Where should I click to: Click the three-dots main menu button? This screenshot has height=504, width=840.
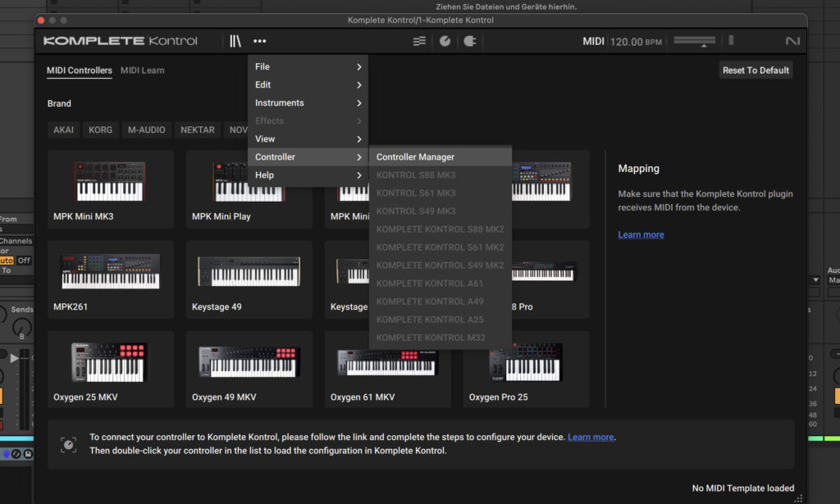260,41
